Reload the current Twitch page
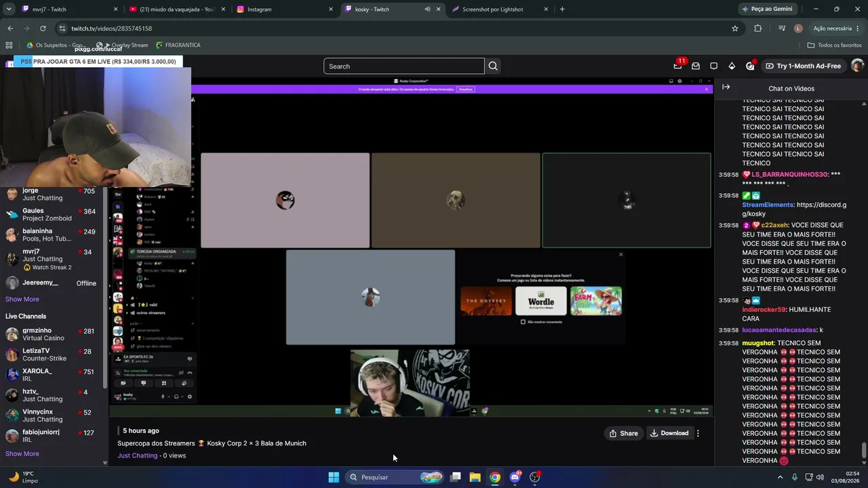 (x=43, y=28)
